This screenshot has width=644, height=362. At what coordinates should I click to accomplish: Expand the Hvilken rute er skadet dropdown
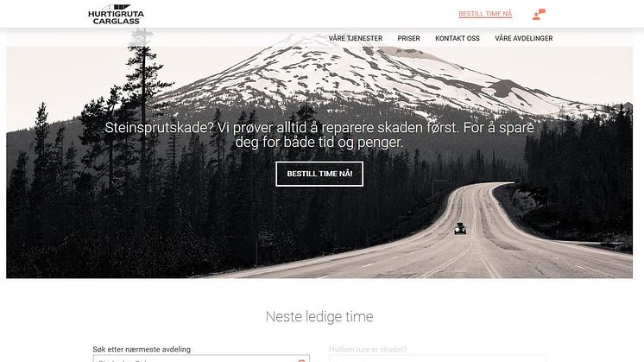(438, 359)
